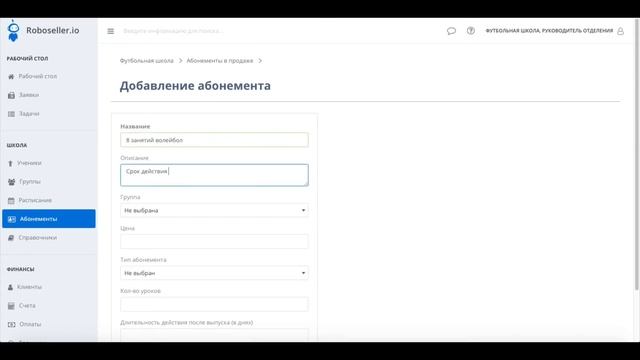The height and width of the screenshot is (360, 640).
Task: Click the Группы people icon
Action: (x=11, y=182)
